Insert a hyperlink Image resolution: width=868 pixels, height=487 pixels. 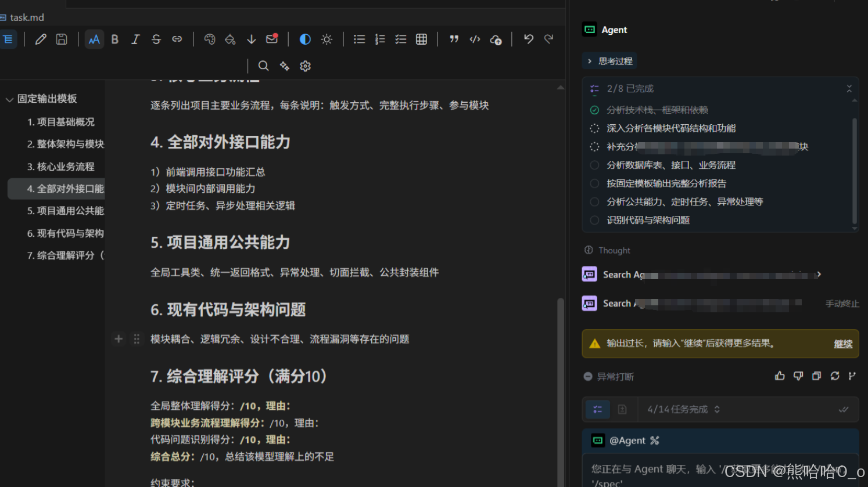[177, 39]
